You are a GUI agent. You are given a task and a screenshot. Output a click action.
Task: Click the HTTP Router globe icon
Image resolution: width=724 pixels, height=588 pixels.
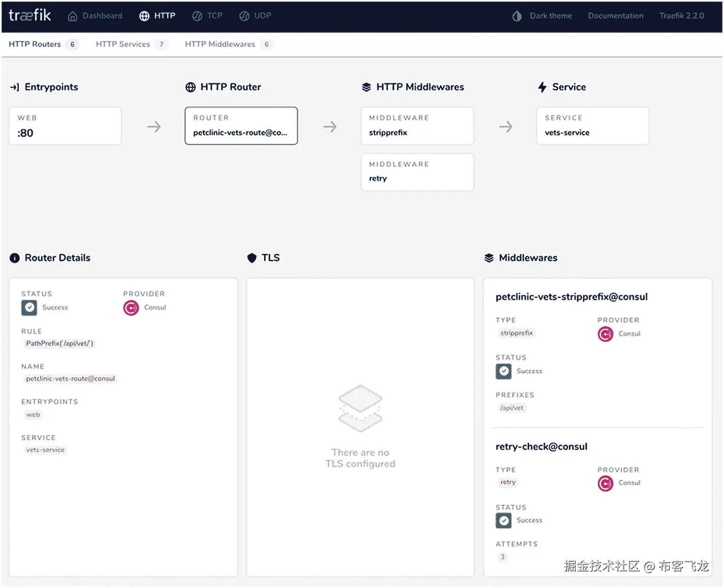191,87
